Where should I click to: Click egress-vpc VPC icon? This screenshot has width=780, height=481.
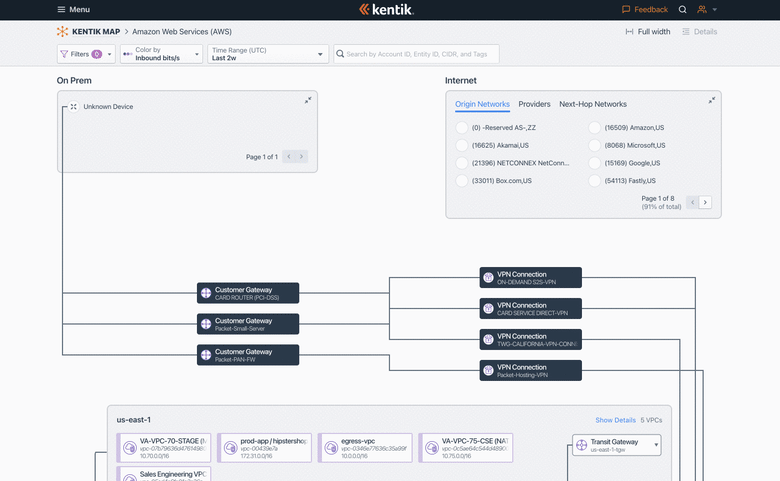point(331,448)
